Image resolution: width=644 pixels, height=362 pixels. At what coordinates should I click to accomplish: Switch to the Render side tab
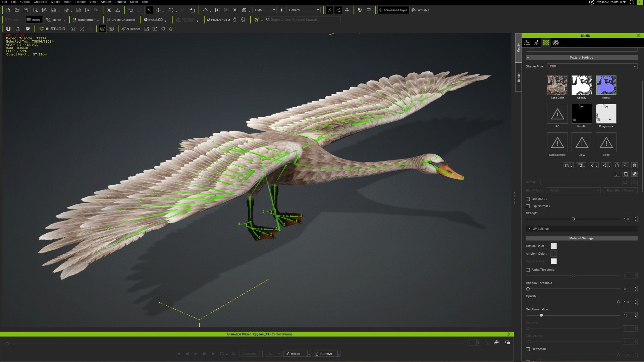click(519, 77)
